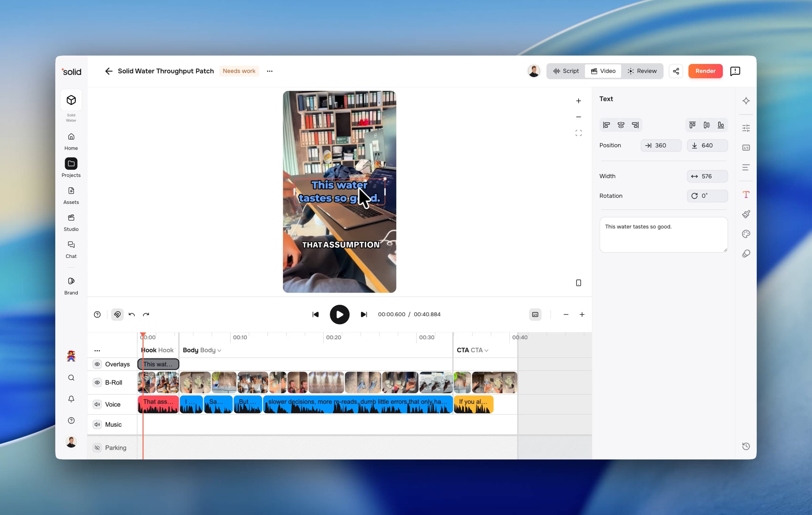Open the user profile avatar at sidebar bottom
812x515 pixels.
tap(71, 442)
